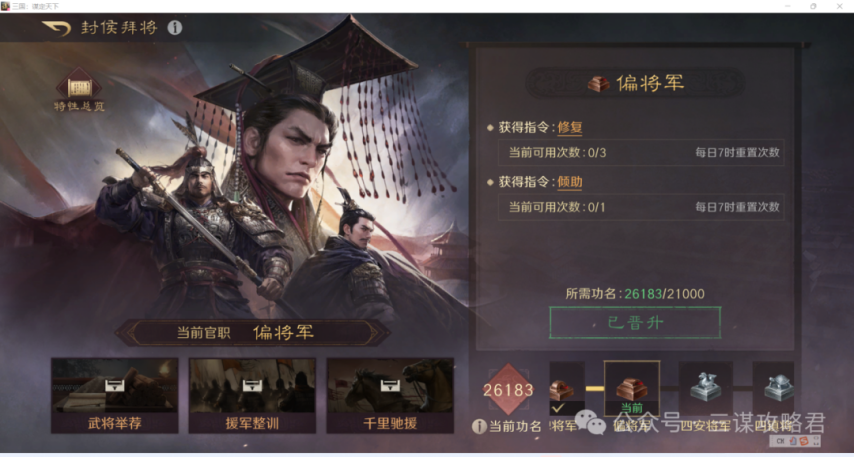
Task: Maximize the game window
Action: (813, 6)
